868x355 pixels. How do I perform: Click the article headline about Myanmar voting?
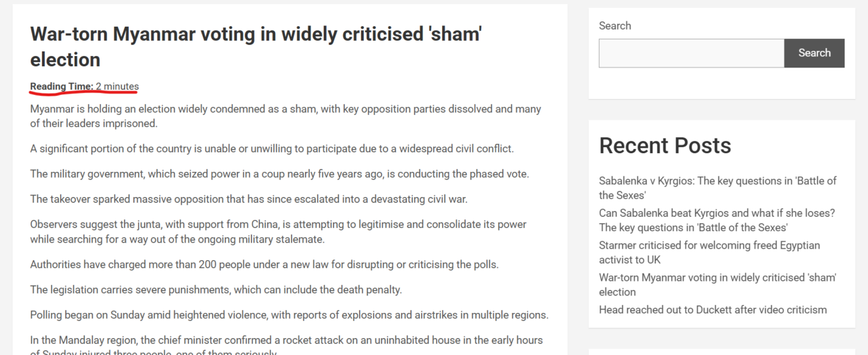256,47
